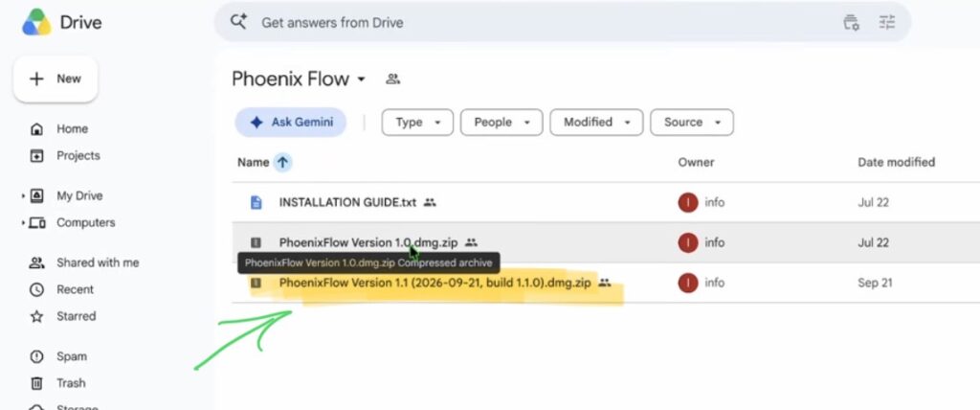
Task: Click 'info' owner name in INSTALLATION GUIDE row
Action: pos(714,203)
